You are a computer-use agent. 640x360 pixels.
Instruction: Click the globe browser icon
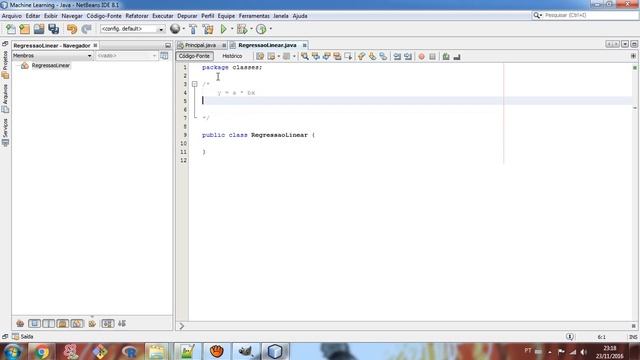(x=175, y=29)
